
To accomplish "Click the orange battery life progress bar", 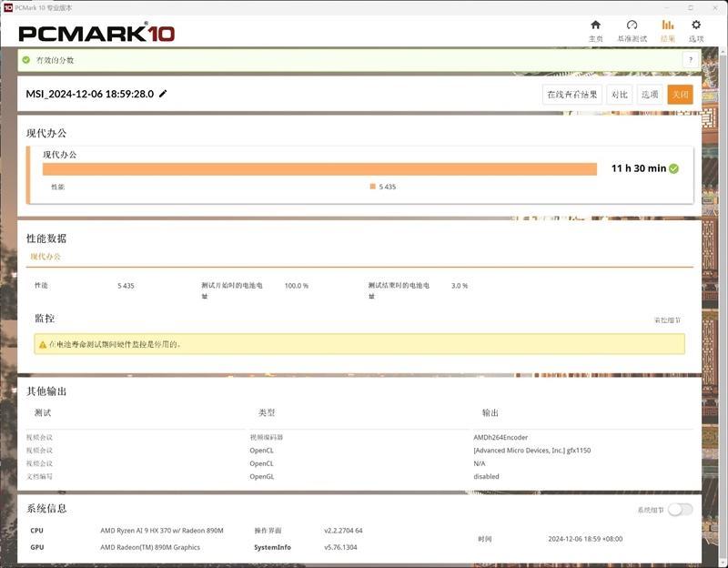I will (x=318, y=168).
